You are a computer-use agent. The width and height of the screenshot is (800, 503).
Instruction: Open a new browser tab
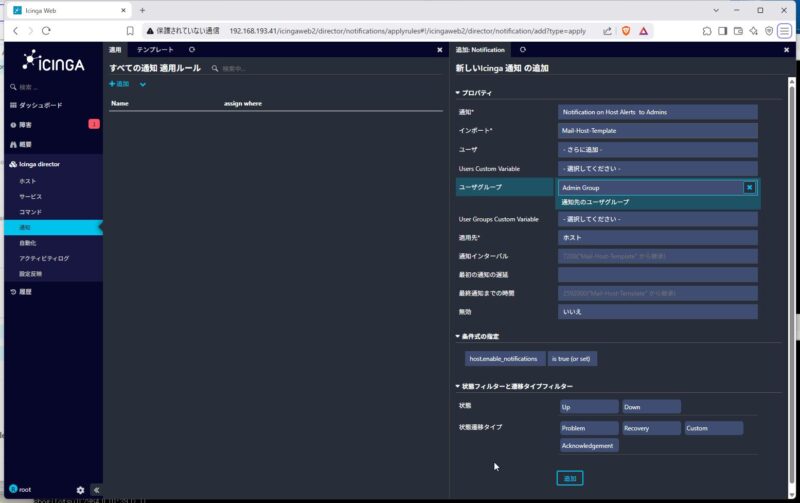coord(142,10)
